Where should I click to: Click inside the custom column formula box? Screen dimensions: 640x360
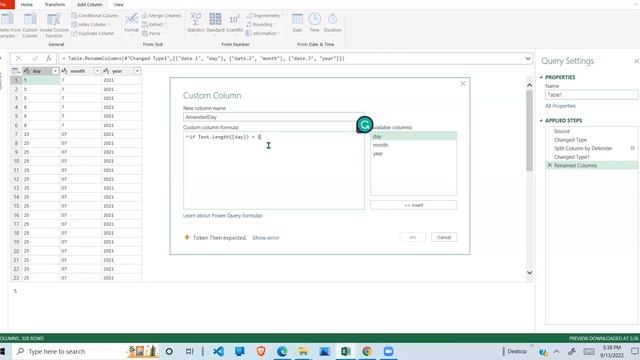click(273, 171)
